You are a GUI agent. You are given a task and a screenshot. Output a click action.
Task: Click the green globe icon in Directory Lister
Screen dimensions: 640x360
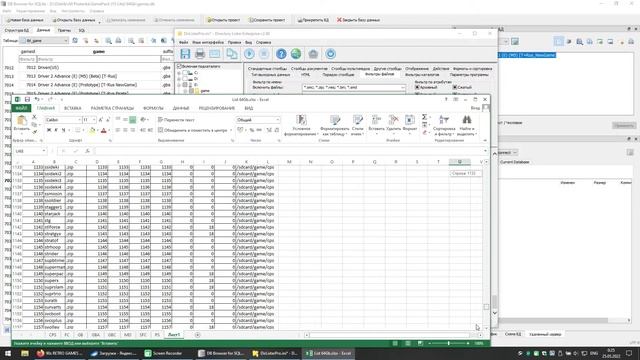[x=296, y=54]
